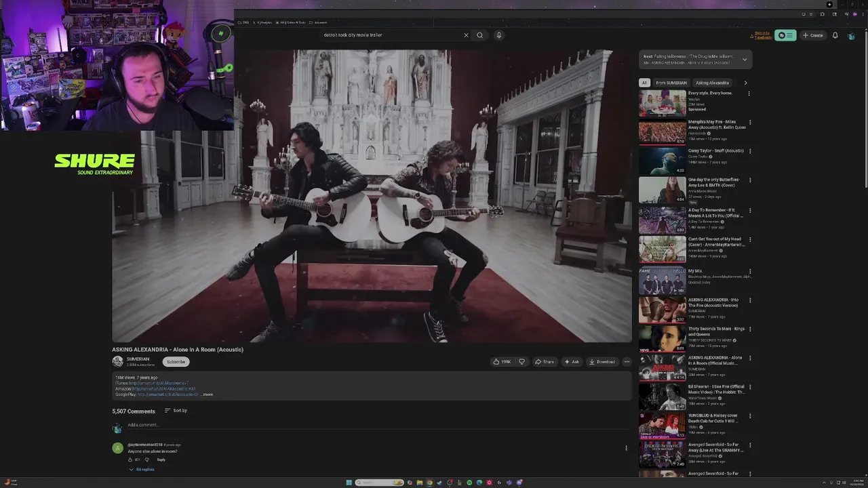Open the Windows Start button on taskbar
868x488 pixels.
point(349,483)
